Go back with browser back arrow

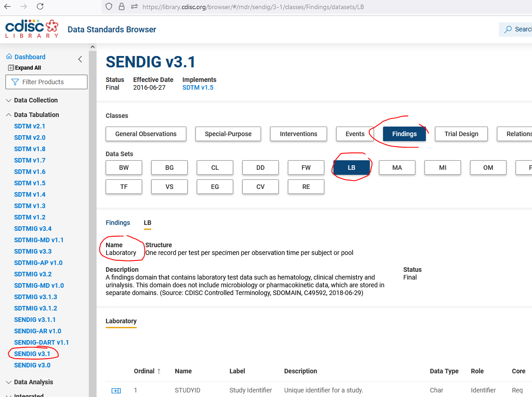[7, 6]
